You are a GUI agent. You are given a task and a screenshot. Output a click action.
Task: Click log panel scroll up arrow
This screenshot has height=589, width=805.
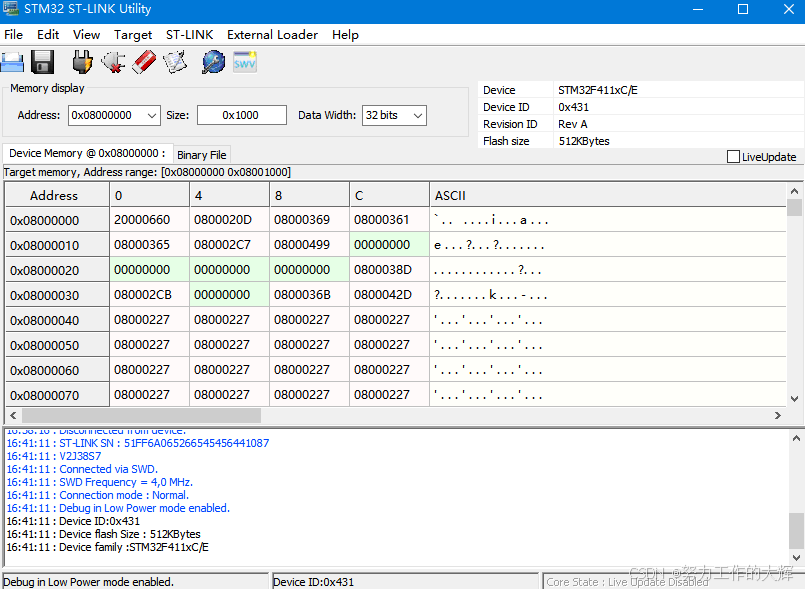pyautogui.click(x=796, y=439)
